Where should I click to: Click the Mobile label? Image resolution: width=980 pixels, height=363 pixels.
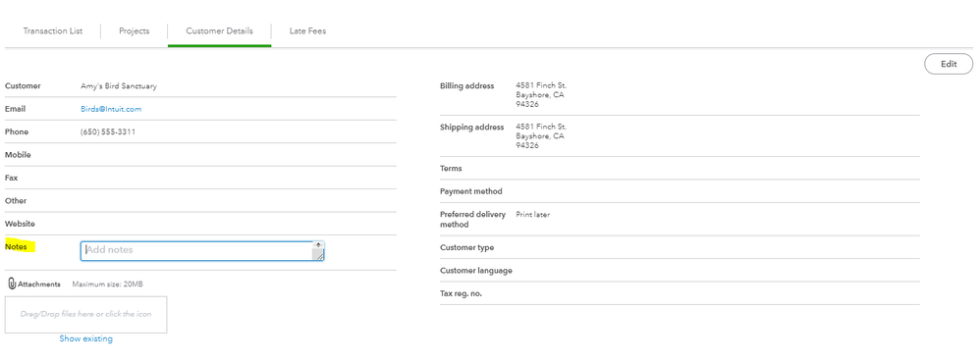pyautogui.click(x=18, y=155)
